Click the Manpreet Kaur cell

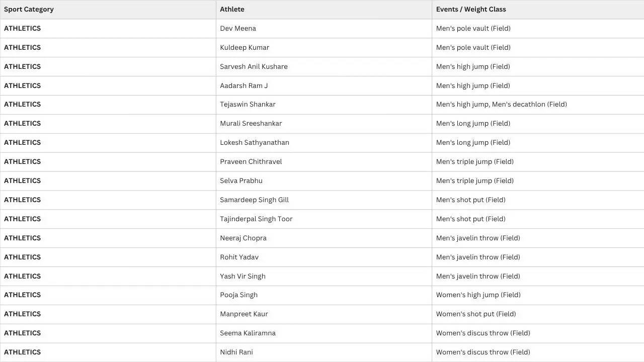(324, 314)
